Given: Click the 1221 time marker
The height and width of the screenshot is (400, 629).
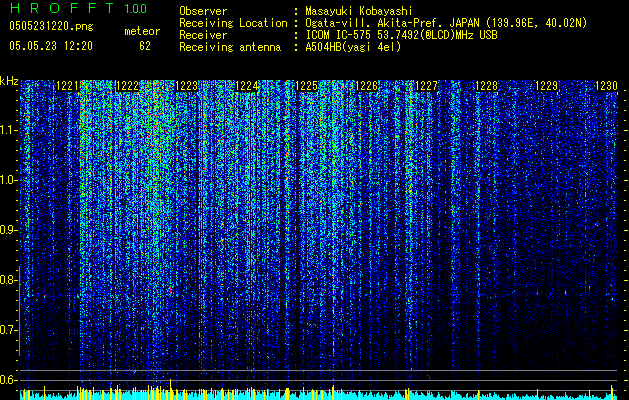Looking at the screenshot, I should click(67, 86).
